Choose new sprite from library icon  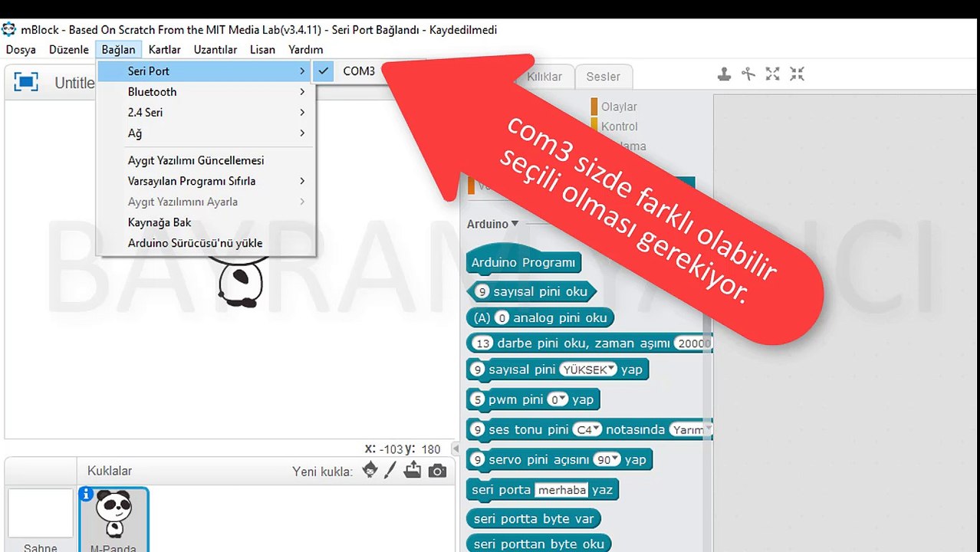pyautogui.click(x=370, y=470)
